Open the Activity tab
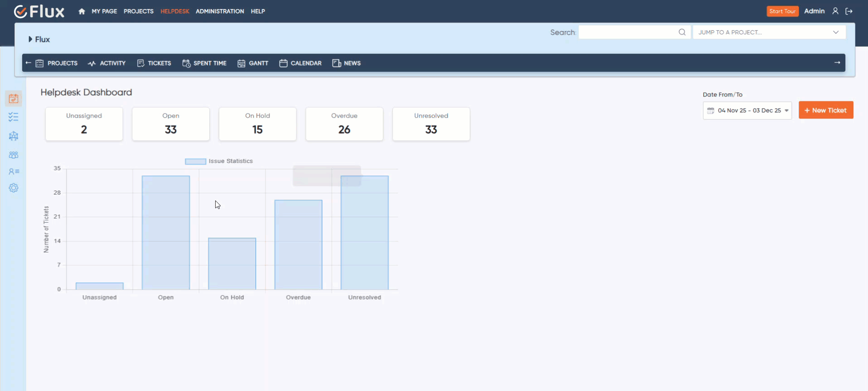This screenshot has height=391, width=868. tap(107, 63)
